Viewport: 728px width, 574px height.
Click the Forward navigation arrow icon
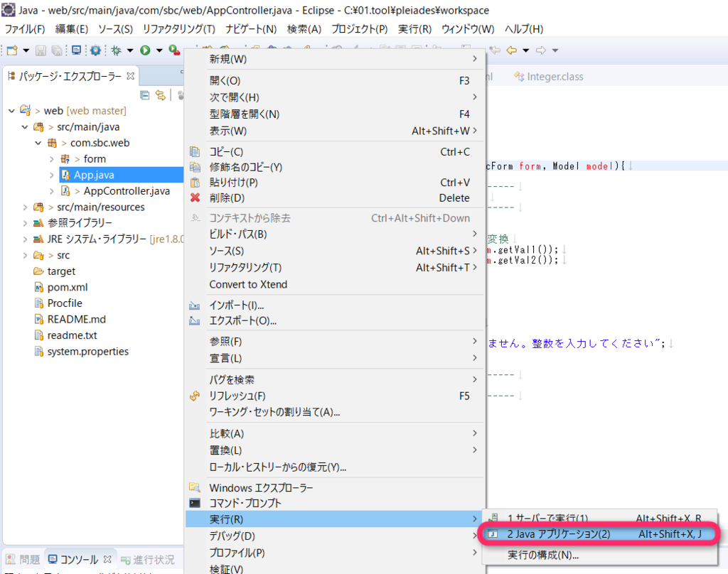(541, 50)
